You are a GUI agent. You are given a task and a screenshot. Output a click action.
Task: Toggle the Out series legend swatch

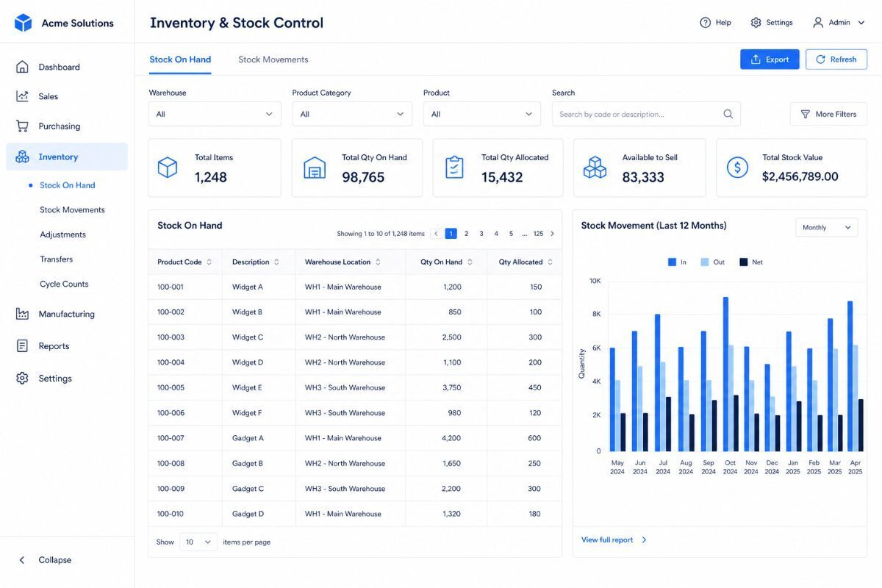point(705,262)
